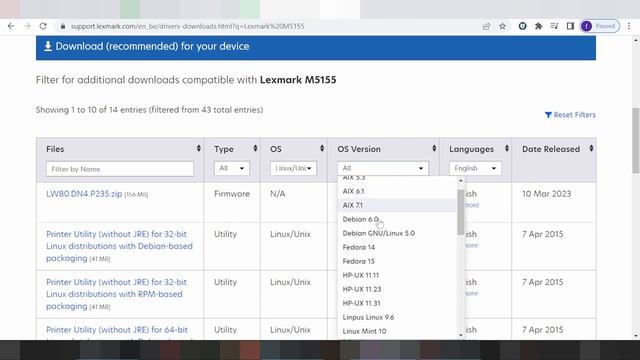Choose Debian 6.0 in the dropdown list
This screenshot has width=640, height=360.
pos(397,219)
